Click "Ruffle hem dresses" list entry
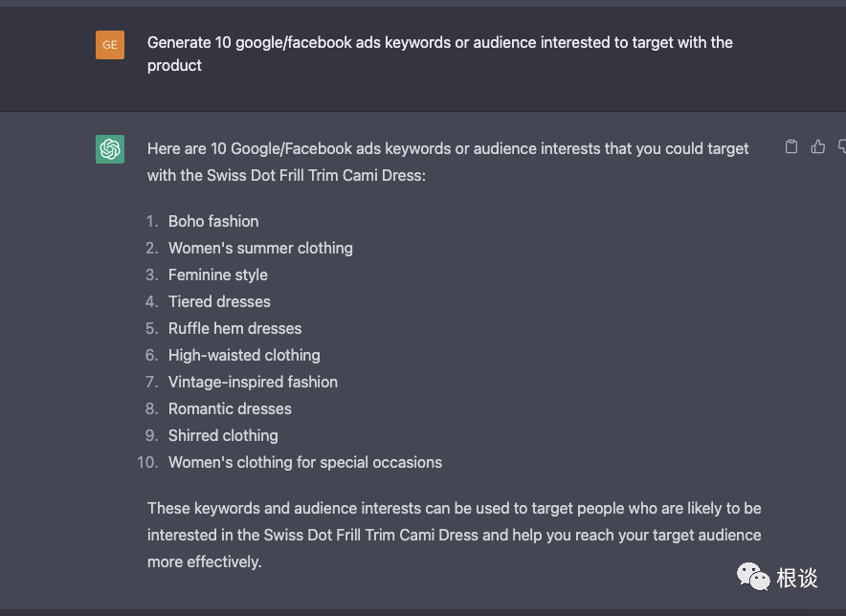 tap(234, 328)
